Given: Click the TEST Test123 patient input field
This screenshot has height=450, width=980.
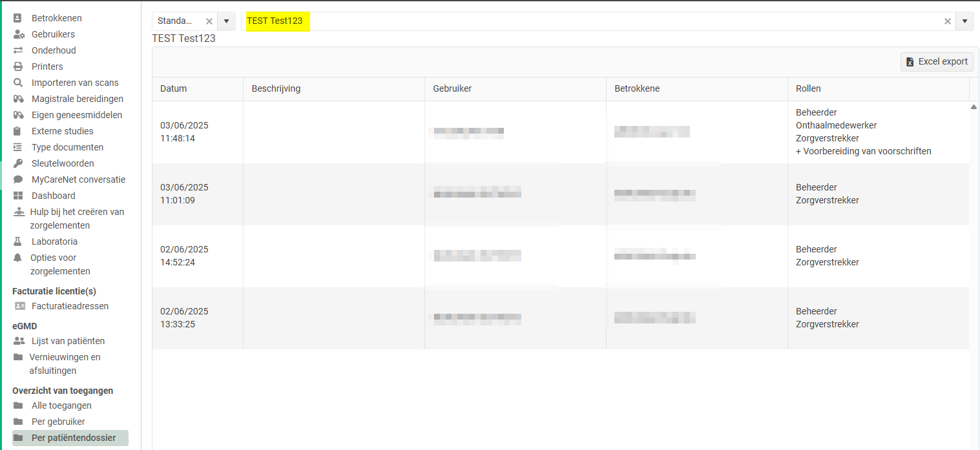Looking at the screenshot, I should [x=581, y=21].
